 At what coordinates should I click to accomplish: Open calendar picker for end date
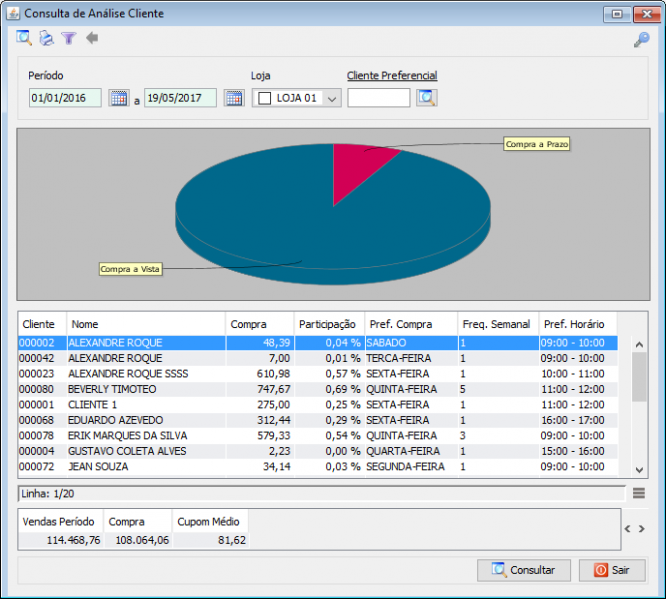pos(234,98)
